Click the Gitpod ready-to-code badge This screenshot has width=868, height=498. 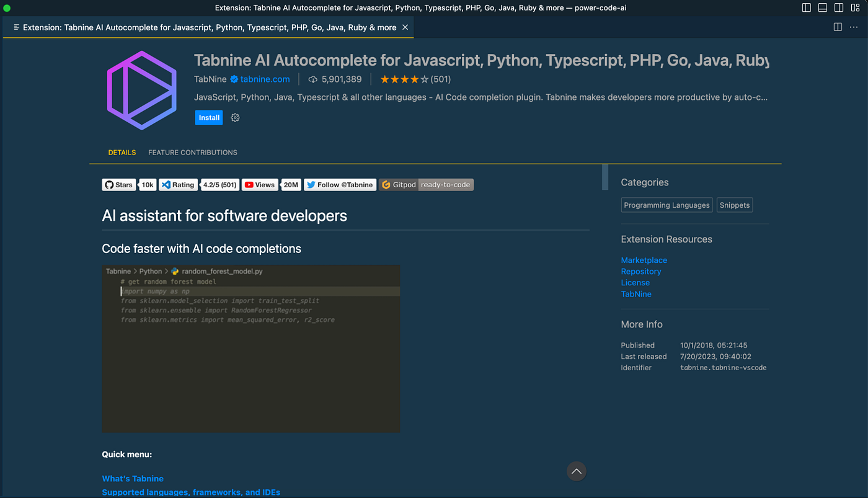pos(427,185)
